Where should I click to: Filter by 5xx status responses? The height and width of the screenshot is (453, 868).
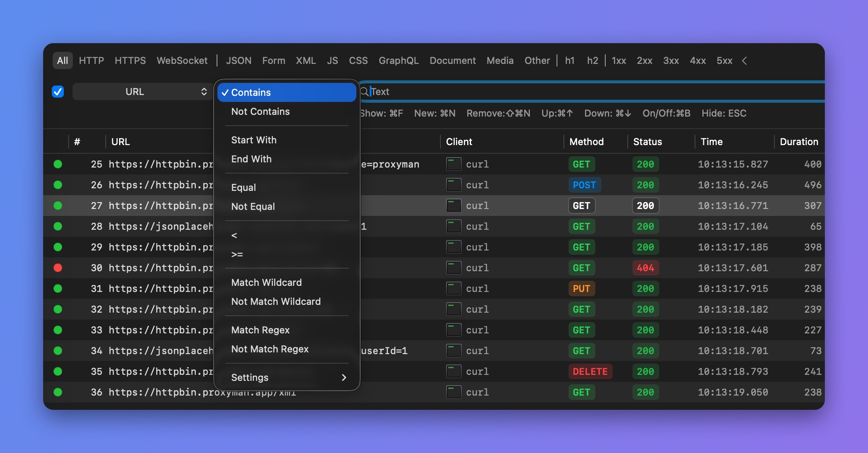point(724,60)
